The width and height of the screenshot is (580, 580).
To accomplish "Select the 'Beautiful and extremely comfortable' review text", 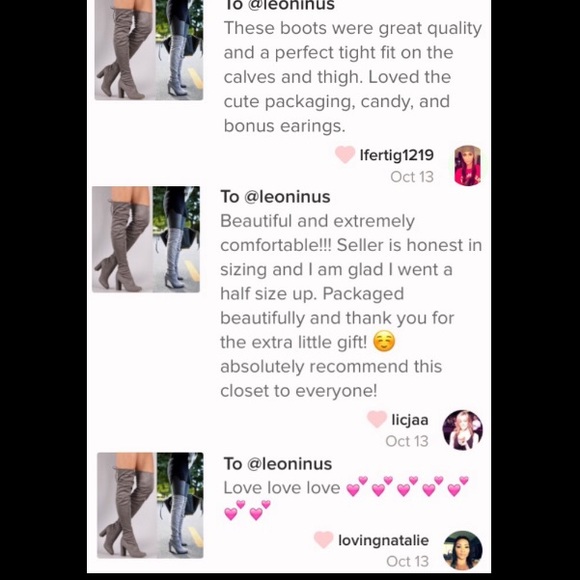I will (351, 306).
